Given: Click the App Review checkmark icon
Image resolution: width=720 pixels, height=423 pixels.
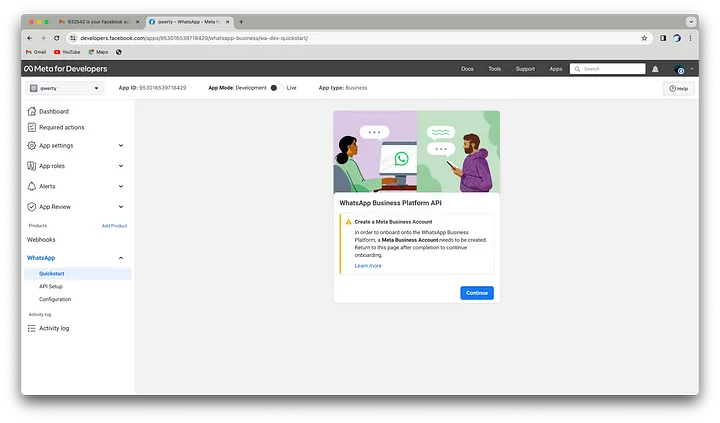Looking at the screenshot, I should 31,207.
